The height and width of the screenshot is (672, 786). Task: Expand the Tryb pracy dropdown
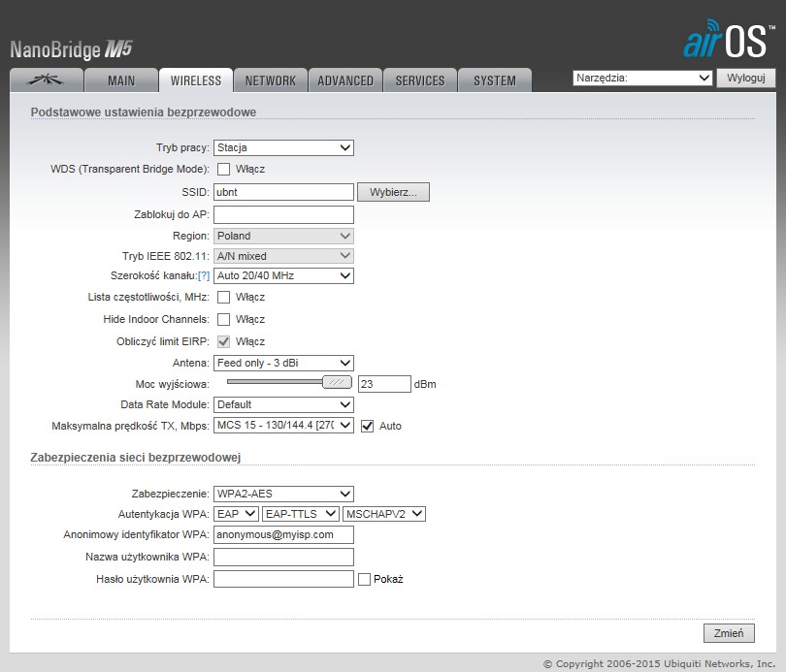point(283,147)
